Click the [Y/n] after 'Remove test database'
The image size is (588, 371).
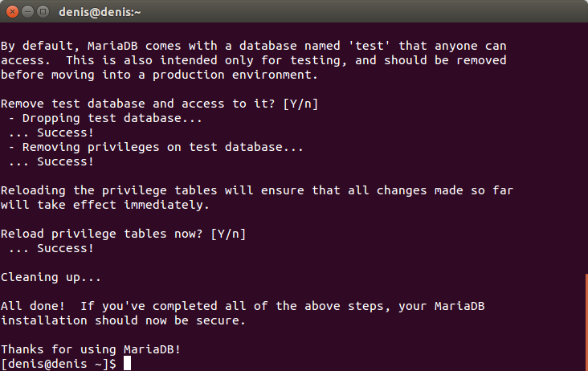[x=300, y=104]
